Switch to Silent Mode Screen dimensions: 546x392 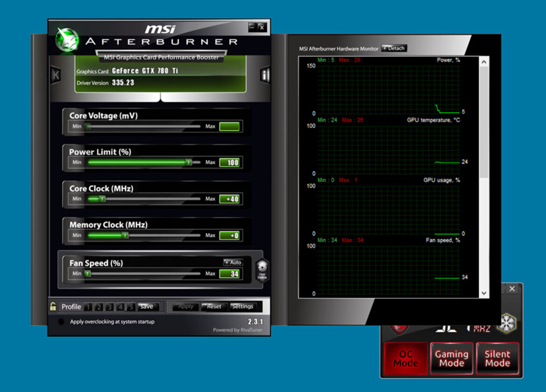click(x=497, y=358)
